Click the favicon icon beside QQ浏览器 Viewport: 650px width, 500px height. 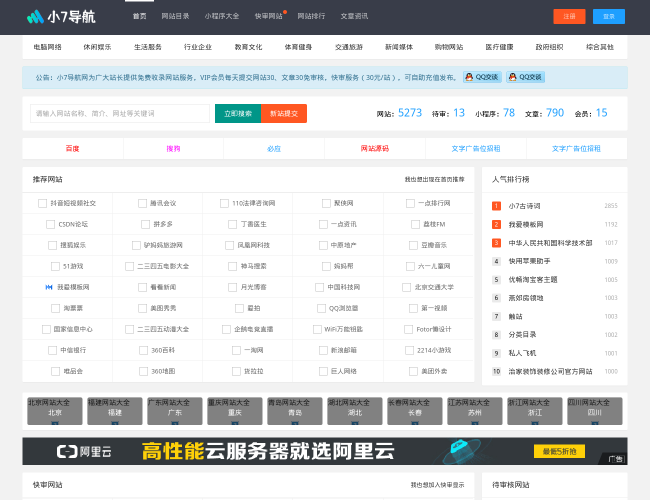click(x=321, y=308)
